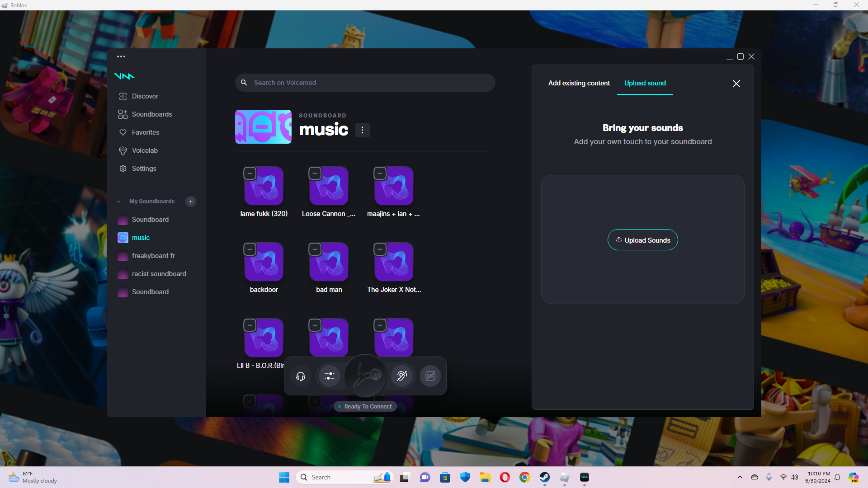Open the three-dot menu above Voicemod logo
Screen dimensions: 868x488
(121, 56)
